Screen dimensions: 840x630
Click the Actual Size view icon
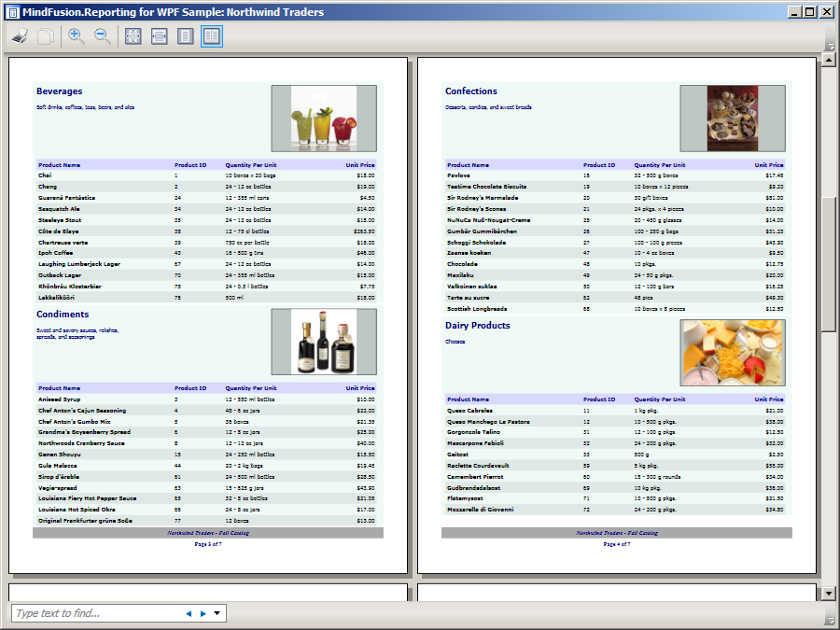(133, 36)
